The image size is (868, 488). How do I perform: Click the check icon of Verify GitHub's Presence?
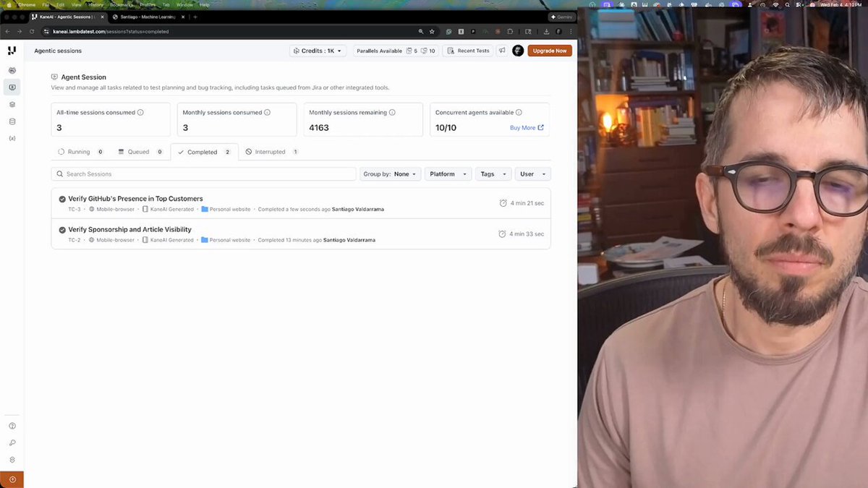pos(62,199)
